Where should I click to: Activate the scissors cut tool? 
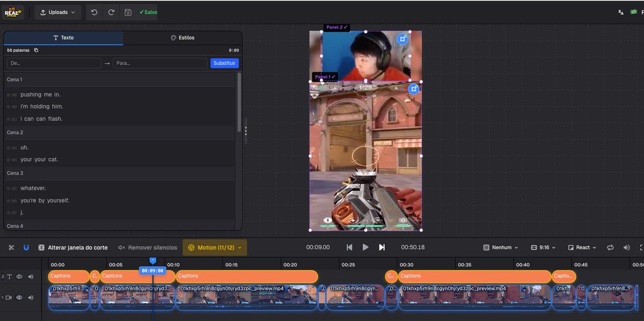click(11, 247)
